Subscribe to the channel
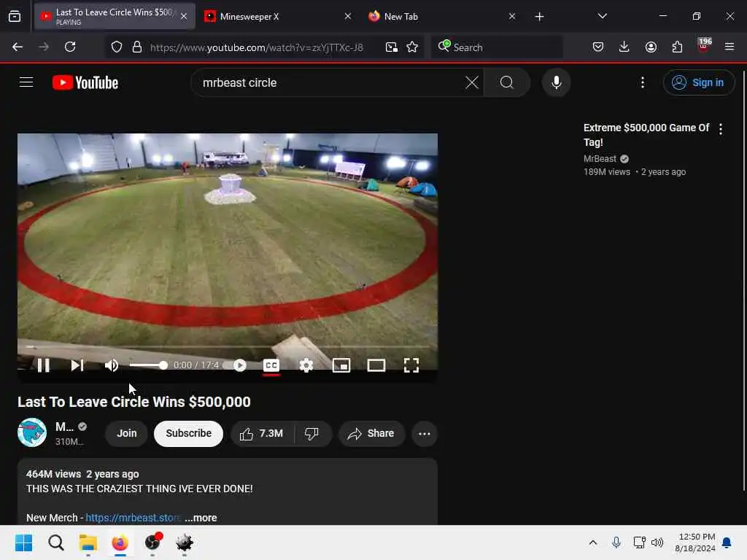The image size is (747, 560). [x=189, y=433]
